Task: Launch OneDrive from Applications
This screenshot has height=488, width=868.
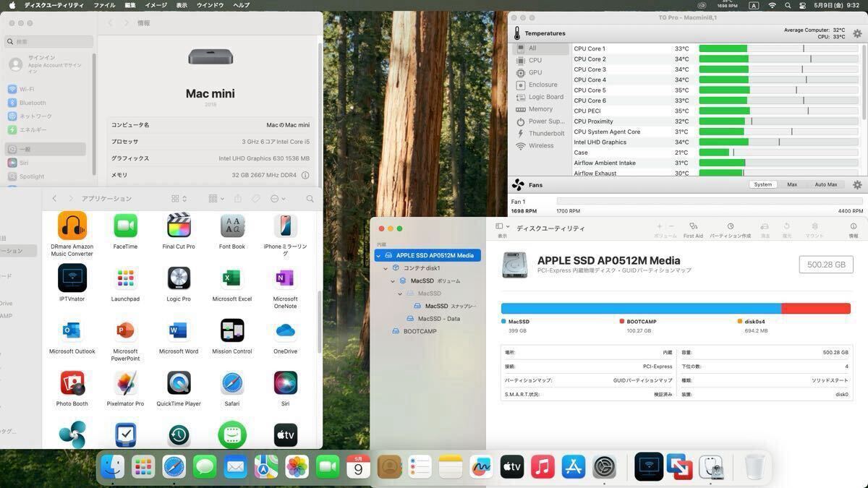Action: click(285, 330)
